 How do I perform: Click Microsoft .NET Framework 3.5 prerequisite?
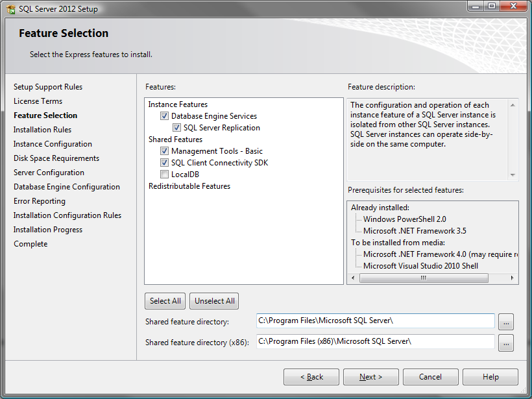[415, 231]
